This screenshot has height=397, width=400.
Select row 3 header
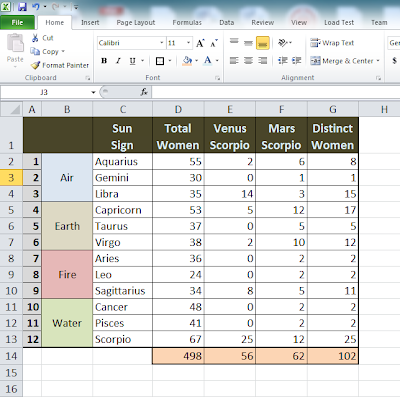tap(11, 178)
